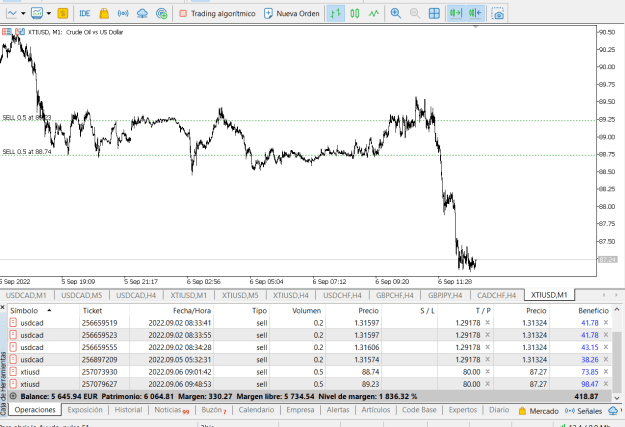625x427 pixels.
Task: Open the signals broadcast icon
Action: [x=123, y=14]
